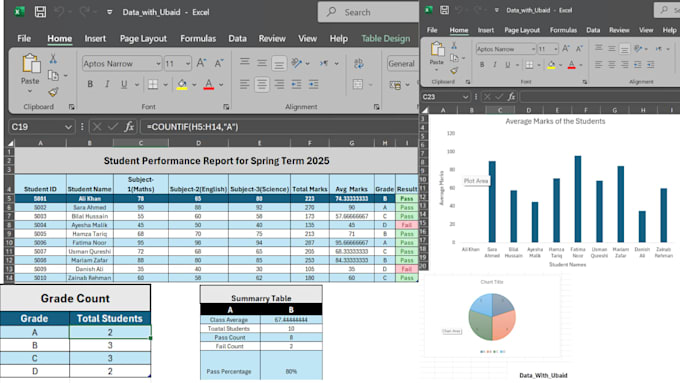
Task: Click Save icon in left Excel window
Action: click(40, 12)
